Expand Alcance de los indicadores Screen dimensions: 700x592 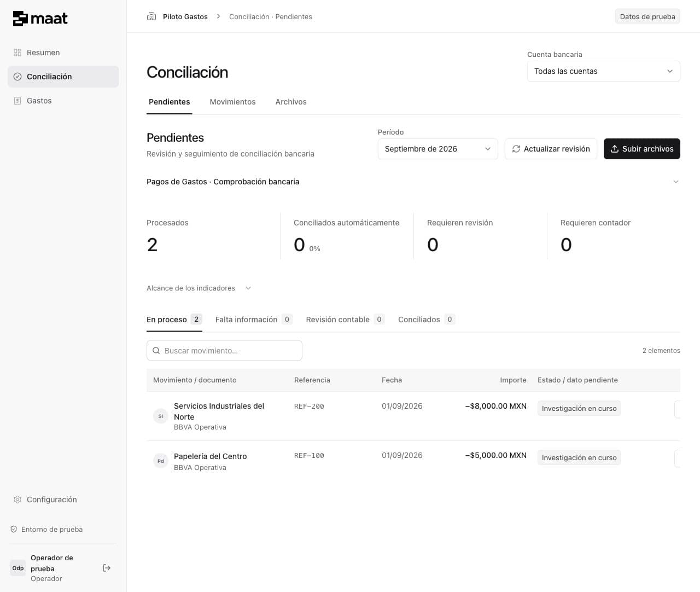pos(199,288)
